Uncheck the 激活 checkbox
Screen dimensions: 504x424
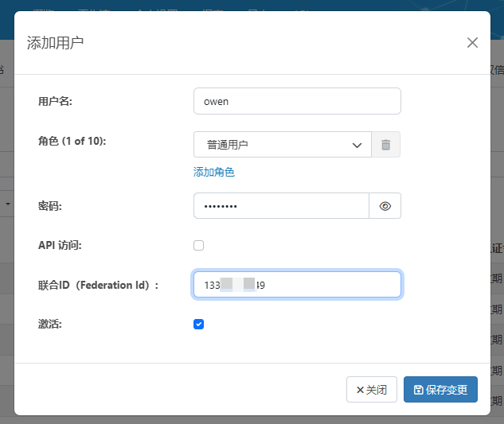199,324
